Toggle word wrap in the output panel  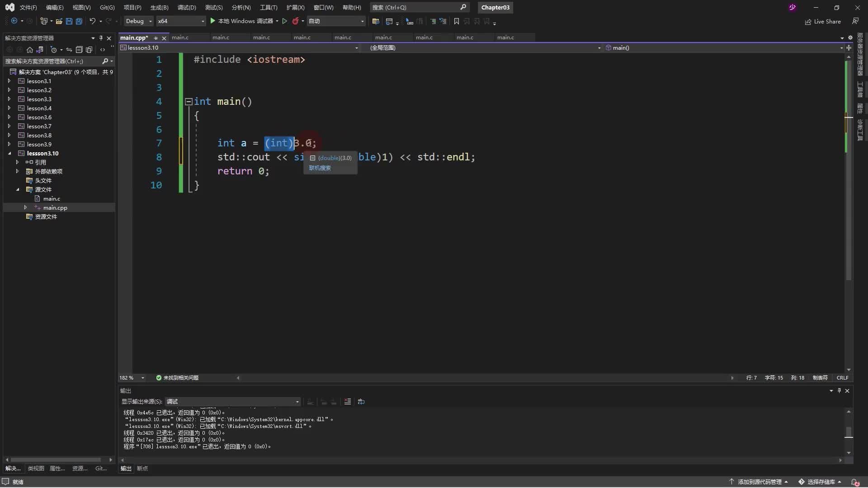(x=361, y=402)
